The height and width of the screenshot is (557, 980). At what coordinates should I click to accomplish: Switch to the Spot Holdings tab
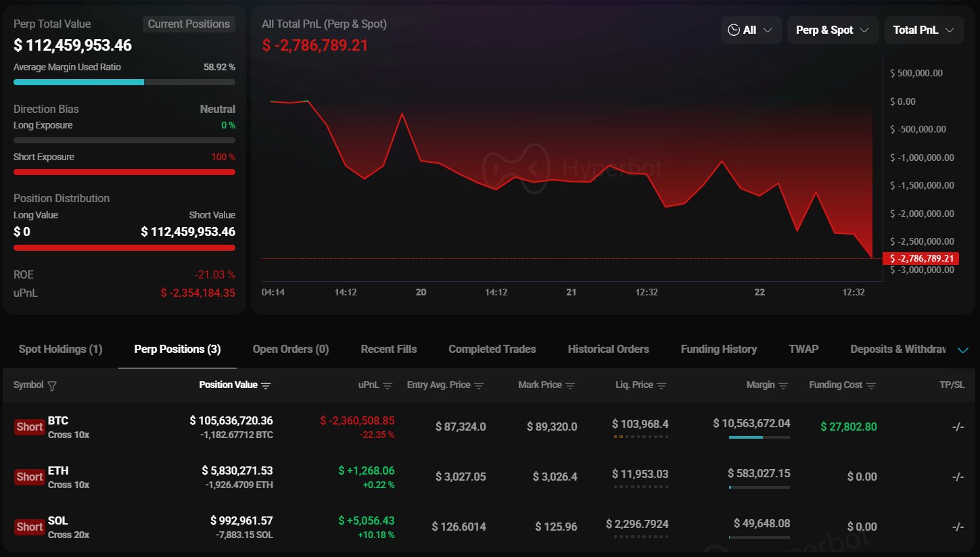pos(60,349)
